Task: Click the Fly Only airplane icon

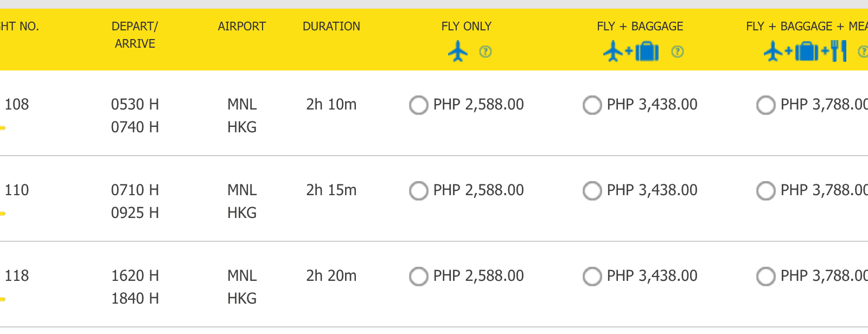Action: coord(458,52)
